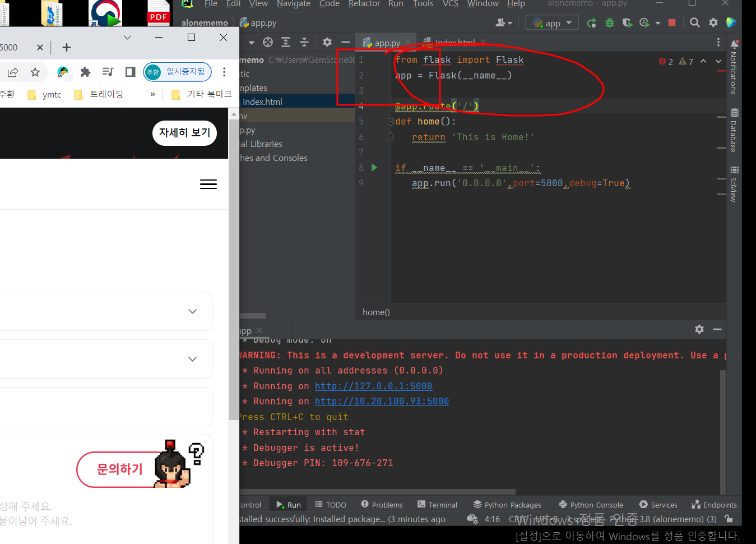The width and height of the screenshot is (756, 544).
Task: Open the Python Packages tool tab
Action: coord(507,505)
